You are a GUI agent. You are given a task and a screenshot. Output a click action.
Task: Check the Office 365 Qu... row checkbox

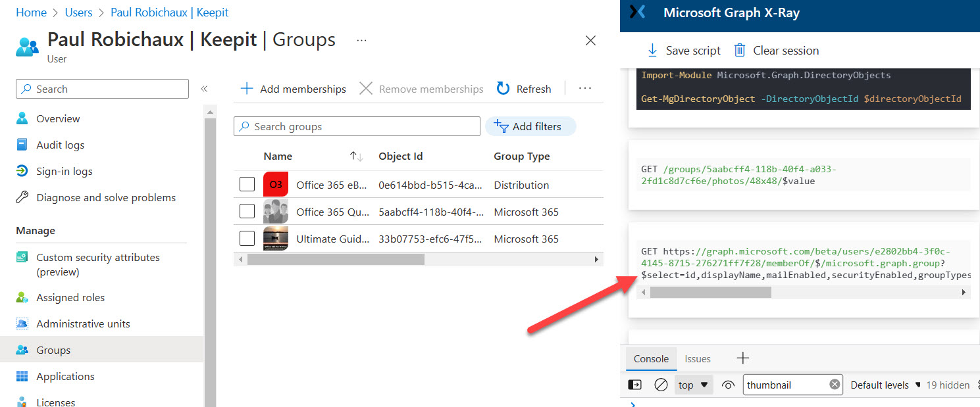[247, 211]
